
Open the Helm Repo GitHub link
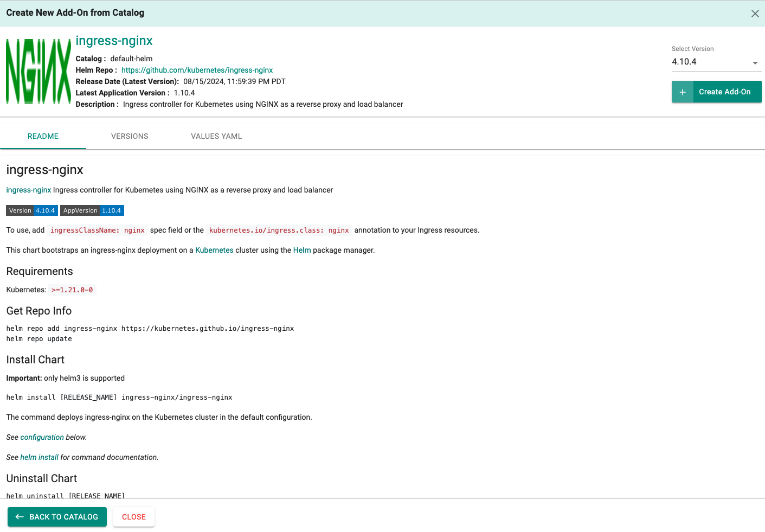coord(197,70)
